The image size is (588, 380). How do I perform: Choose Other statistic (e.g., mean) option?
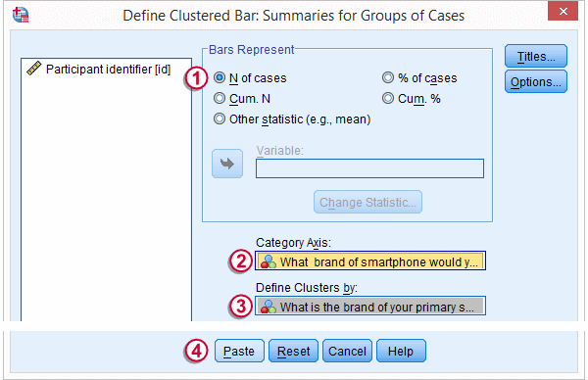coord(220,119)
